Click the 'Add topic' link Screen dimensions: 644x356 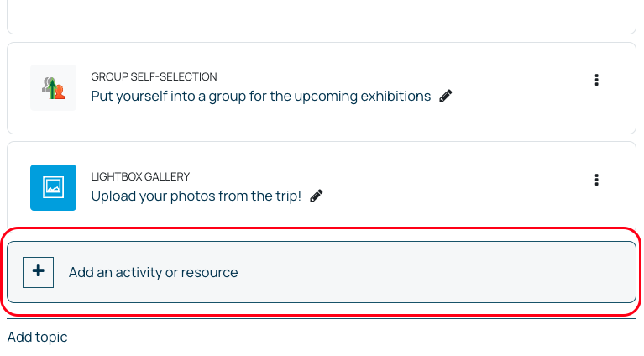coord(37,337)
